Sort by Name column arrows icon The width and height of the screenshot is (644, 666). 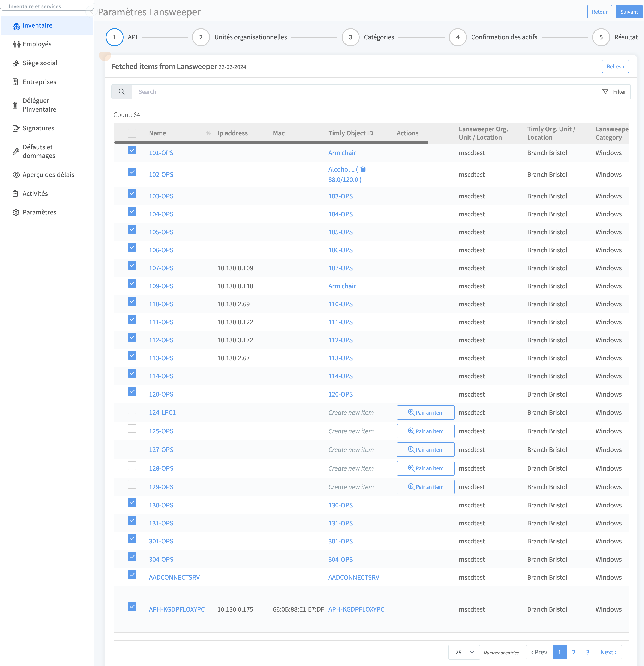pyautogui.click(x=209, y=133)
